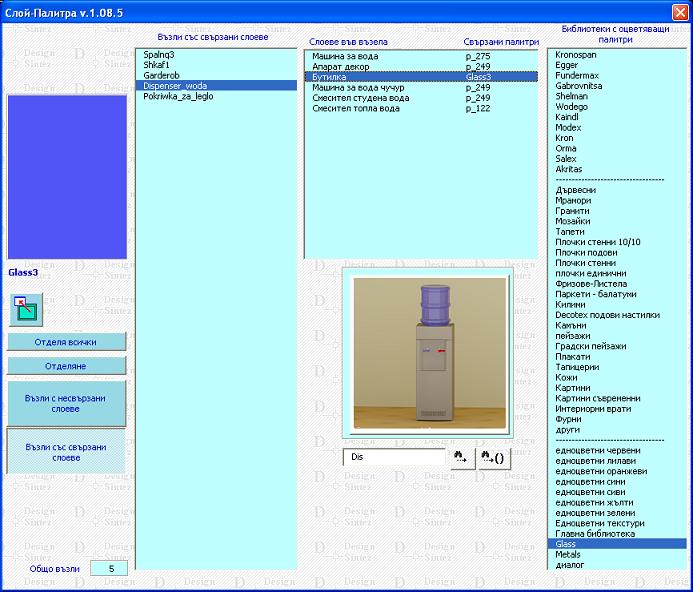This screenshot has height=592, width=693.
Task: Click the binoculars find-next search icon
Action: [460, 456]
